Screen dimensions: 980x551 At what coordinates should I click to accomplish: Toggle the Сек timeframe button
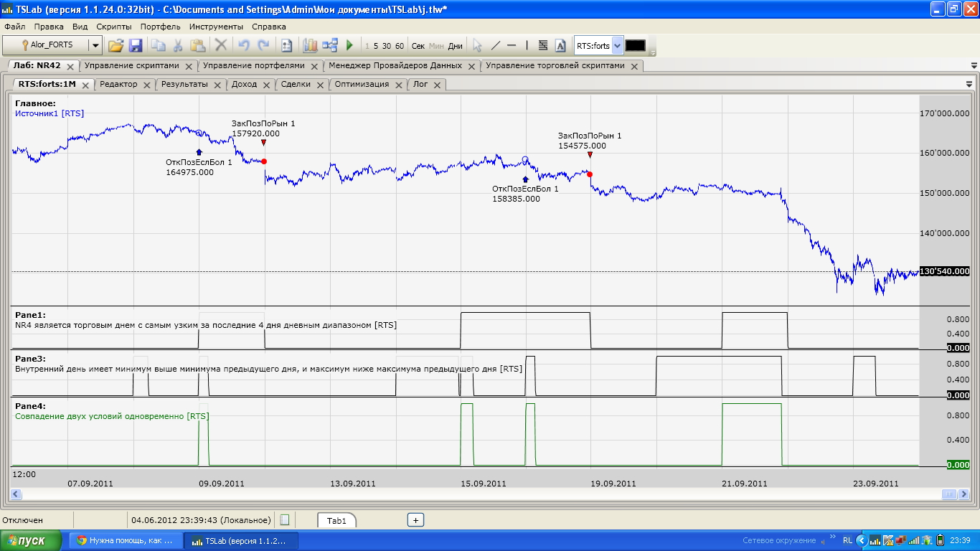coord(418,46)
